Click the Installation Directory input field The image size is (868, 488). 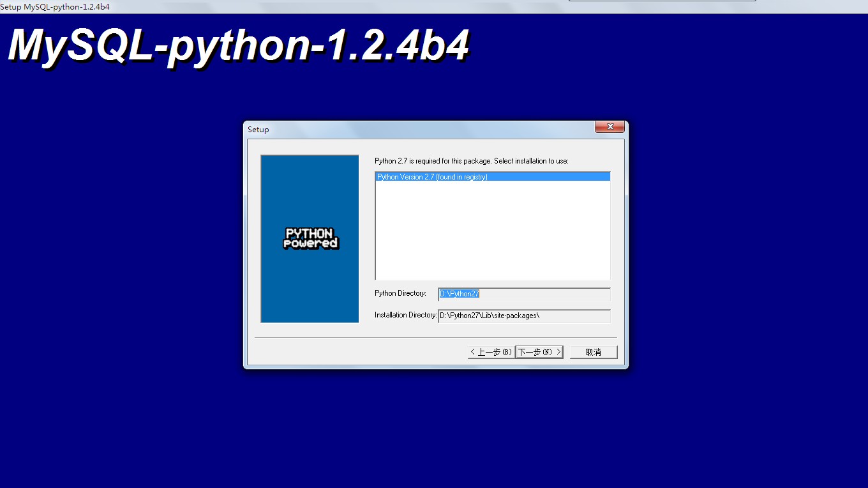click(524, 316)
